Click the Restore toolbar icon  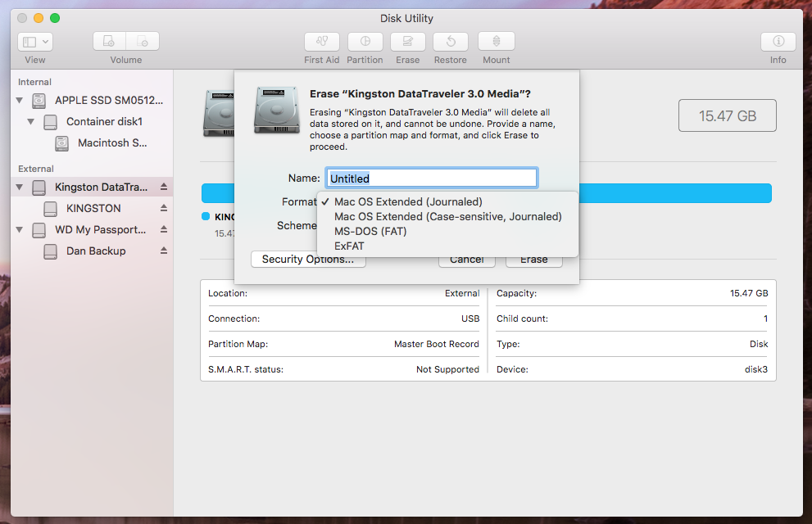coord(451,42)
